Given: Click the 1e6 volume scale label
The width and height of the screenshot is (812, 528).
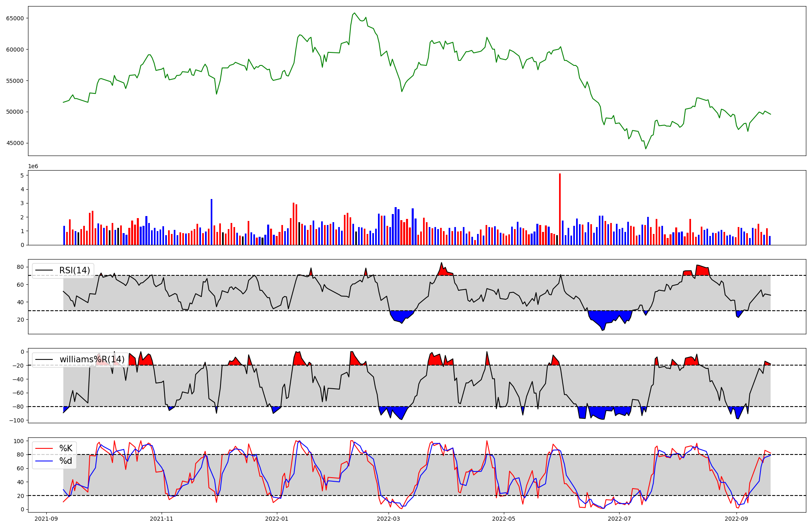Looking at the screenshot, I should (x=33, y=167).
